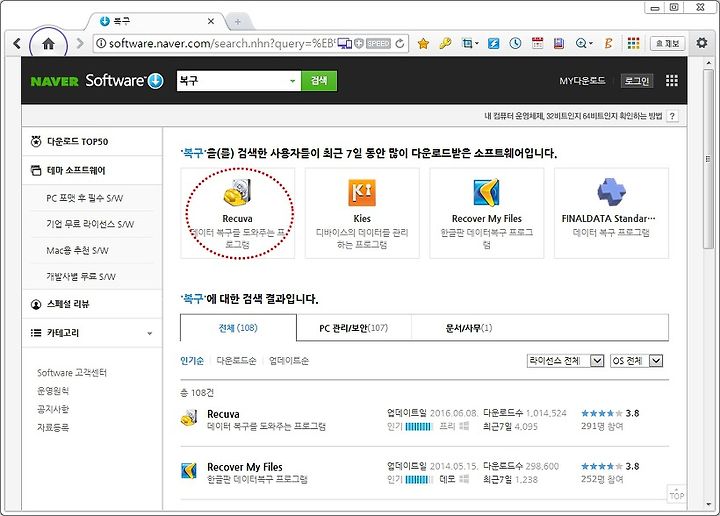Click the Kies featured program icon
Viewport: 720px width, 516px height.
pos(362,192)
